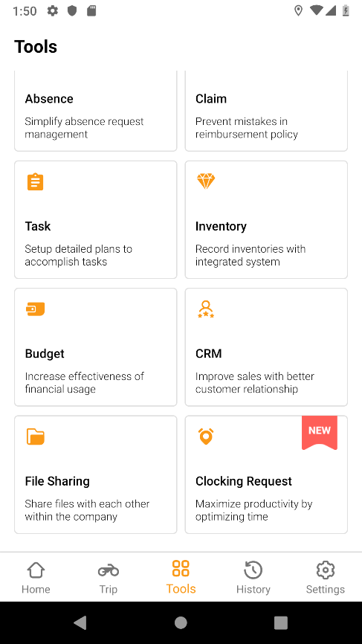Tap the Budget wallet icon

[35, 309]
